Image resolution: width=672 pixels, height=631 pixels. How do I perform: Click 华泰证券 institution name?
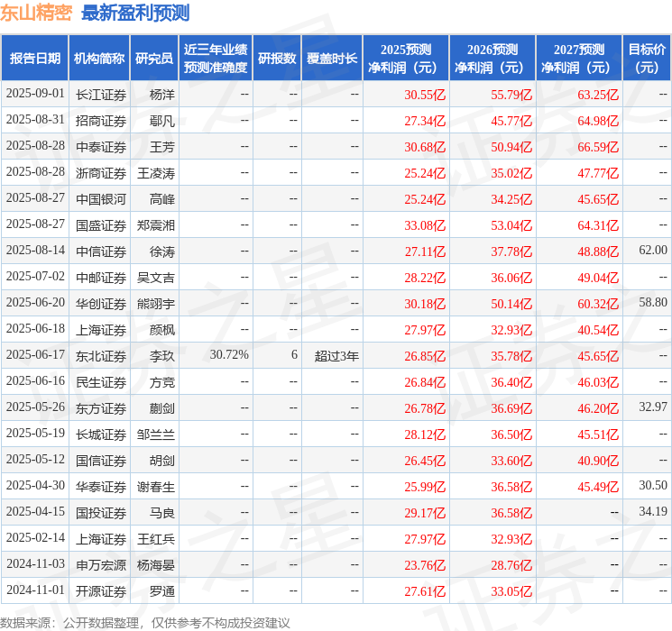pyautogui.click(x=101, y=487)
